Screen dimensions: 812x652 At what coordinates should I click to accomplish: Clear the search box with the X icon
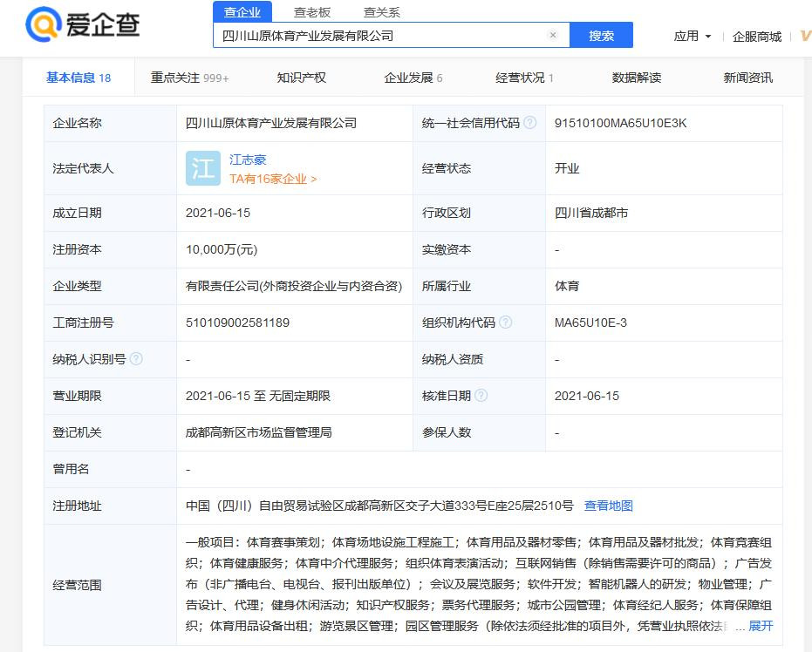click(x=552, y=36)
